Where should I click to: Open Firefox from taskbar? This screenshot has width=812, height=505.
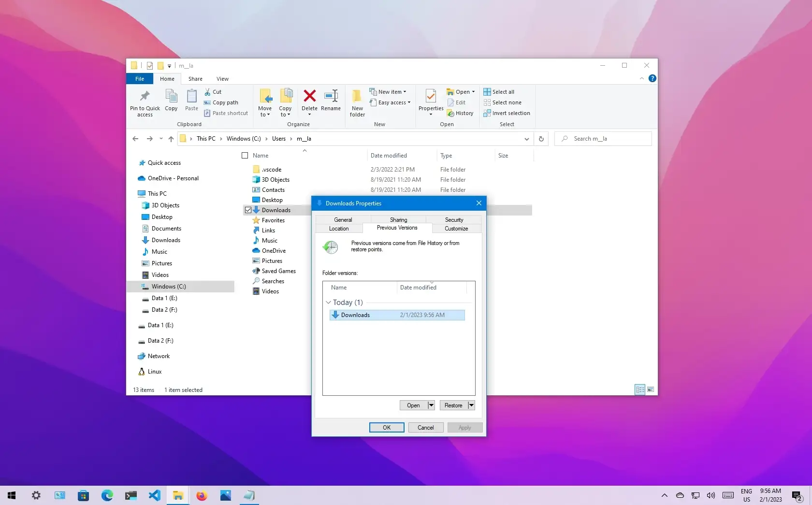[202, 495]
